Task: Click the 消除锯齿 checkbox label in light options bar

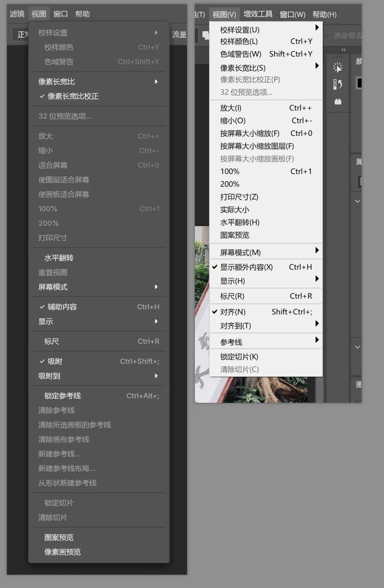Action: [347, 36]
